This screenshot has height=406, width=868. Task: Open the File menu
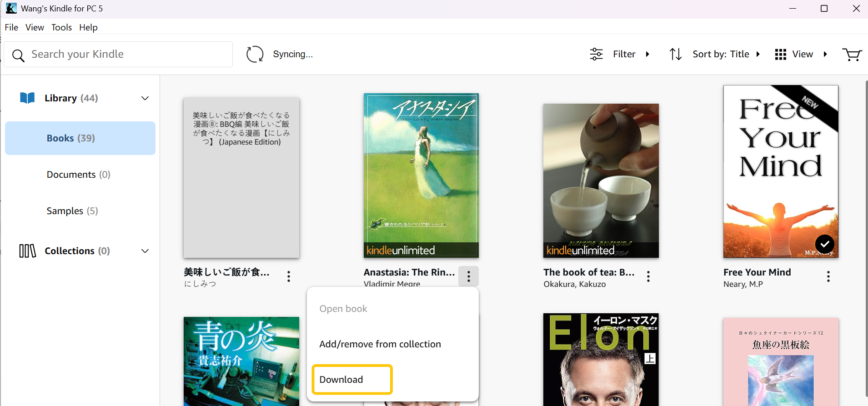[x=11, y=27]
